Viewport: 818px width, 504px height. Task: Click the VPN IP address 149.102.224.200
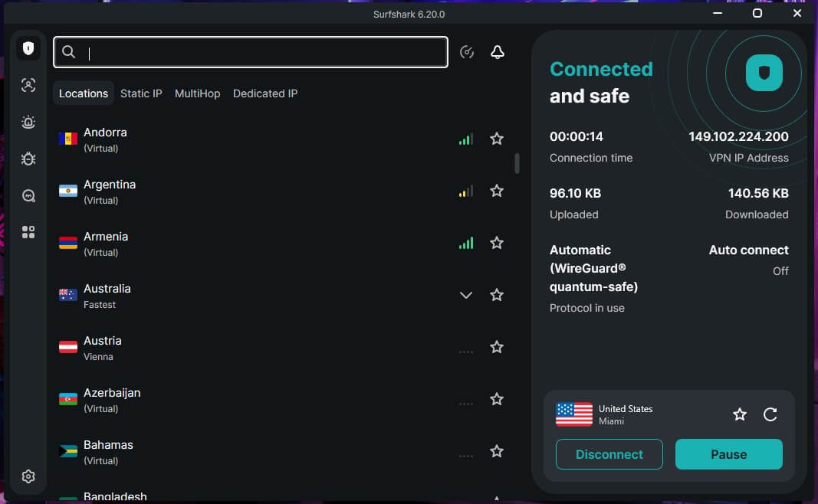click(738, 136)
